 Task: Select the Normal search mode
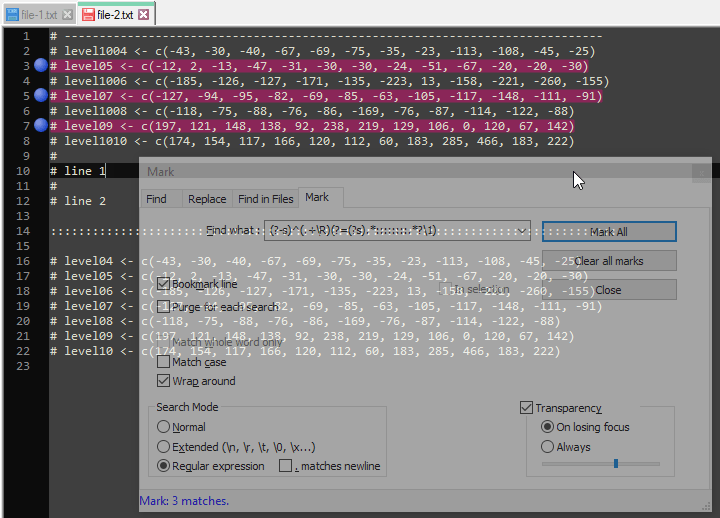point(163,427)
